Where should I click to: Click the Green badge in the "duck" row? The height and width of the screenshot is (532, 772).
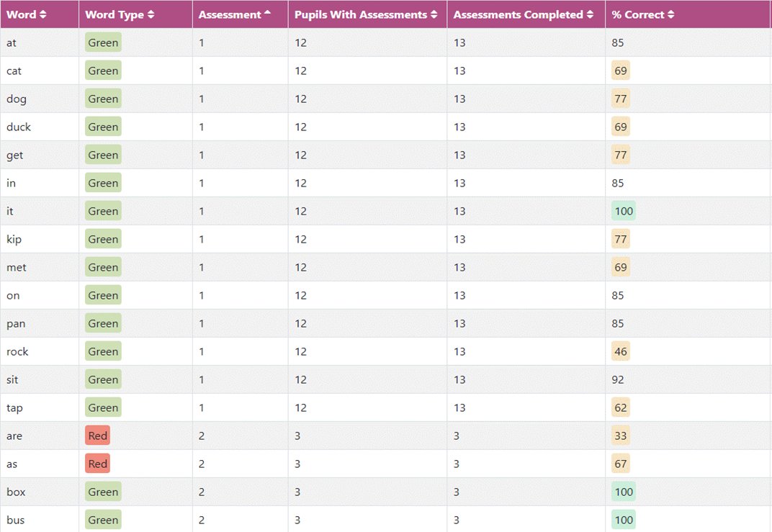(104, 127)
